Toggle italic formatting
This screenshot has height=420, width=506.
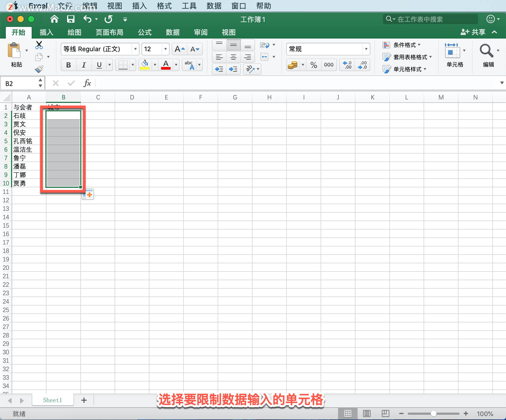coord(84,65)
